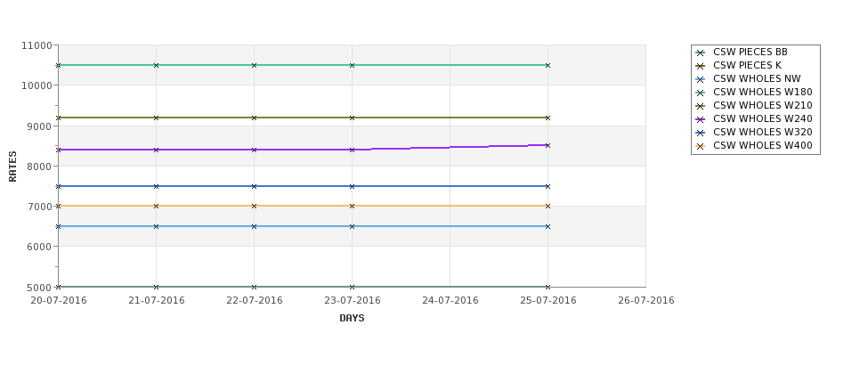The width and height of the screenshot is (868, 382).
Task: Click the CSW PIECES K legend marker
Action: [x=701, y=66]
